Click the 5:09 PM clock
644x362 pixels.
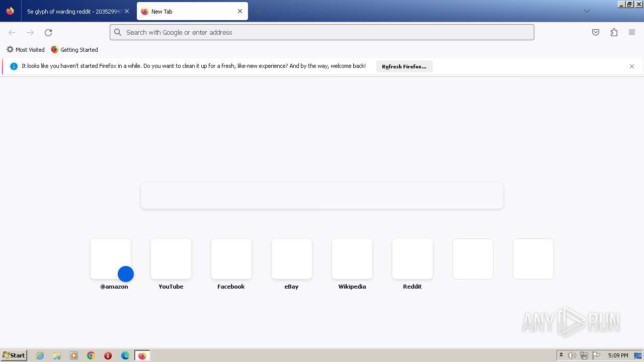coord(618,355)
